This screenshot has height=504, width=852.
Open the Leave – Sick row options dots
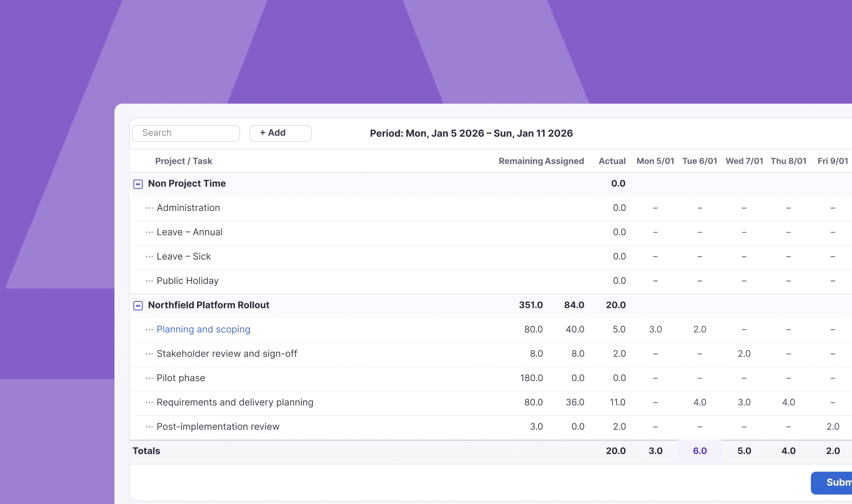[149, 257]
